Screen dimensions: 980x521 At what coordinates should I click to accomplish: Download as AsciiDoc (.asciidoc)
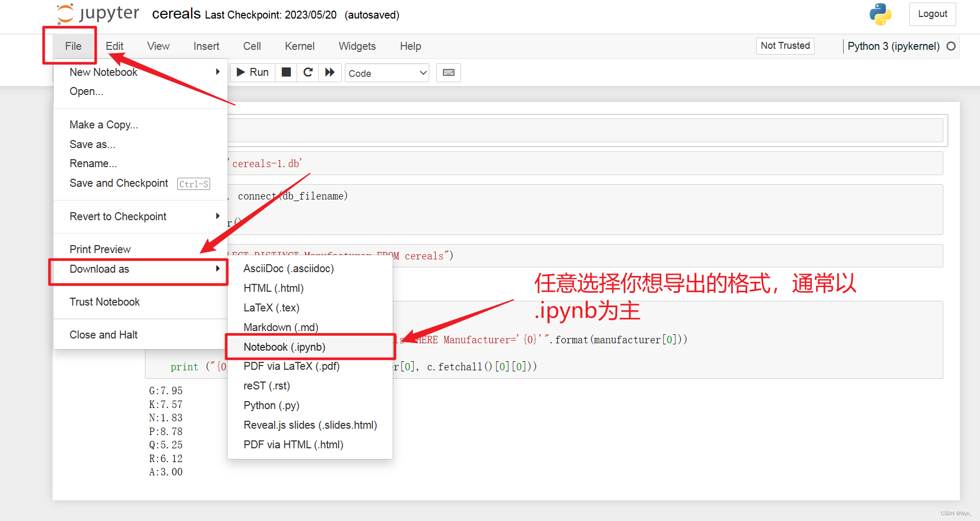click(x=310, y=268)
